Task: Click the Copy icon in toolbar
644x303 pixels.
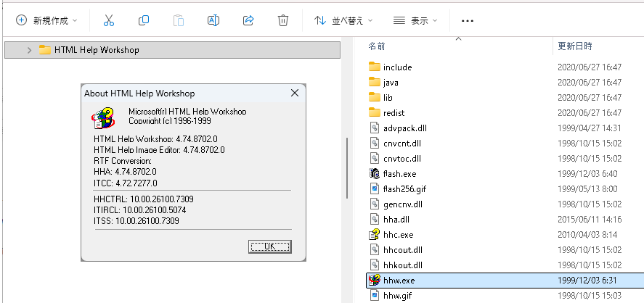Action: click(144, 21)
